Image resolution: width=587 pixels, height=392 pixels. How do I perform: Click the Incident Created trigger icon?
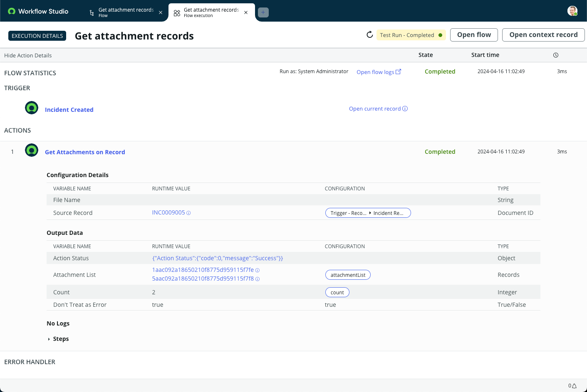click(x=32, y=108)
